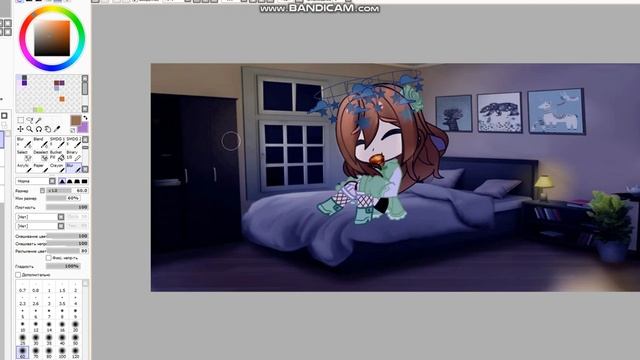This screenshot has height=360, width=640.
Task: Select the eyedropper color picker tool
Action: [x=57, y=129]
